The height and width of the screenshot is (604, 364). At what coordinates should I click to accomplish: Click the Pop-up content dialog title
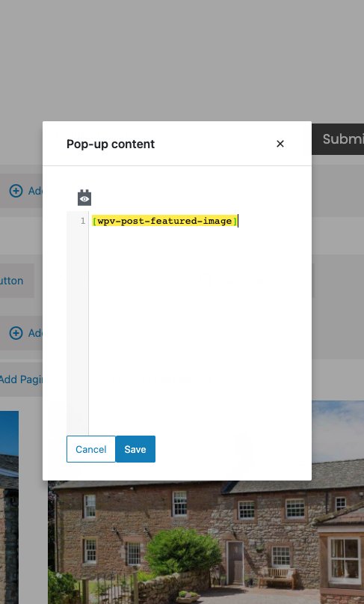click(111, 144)
